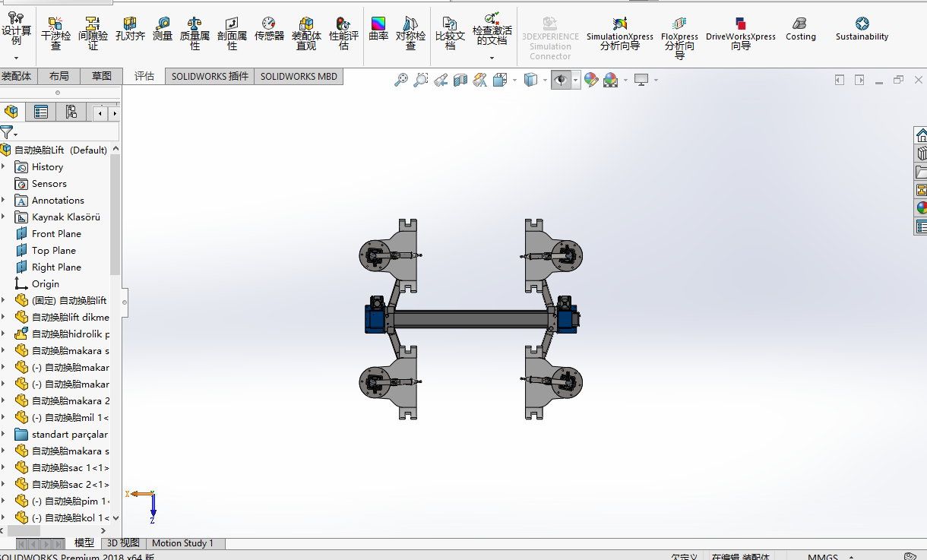Expand the standart parçalar folder
Image resolution: width=927 pixels, height=560 pixels.
[x=4, y=434]
